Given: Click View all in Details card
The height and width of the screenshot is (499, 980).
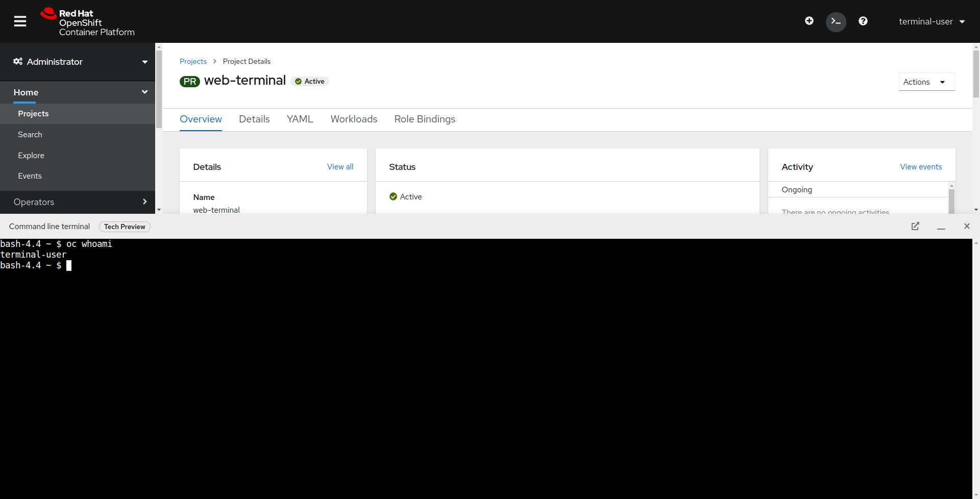Looking at the screenshot, I should [340, 167].
